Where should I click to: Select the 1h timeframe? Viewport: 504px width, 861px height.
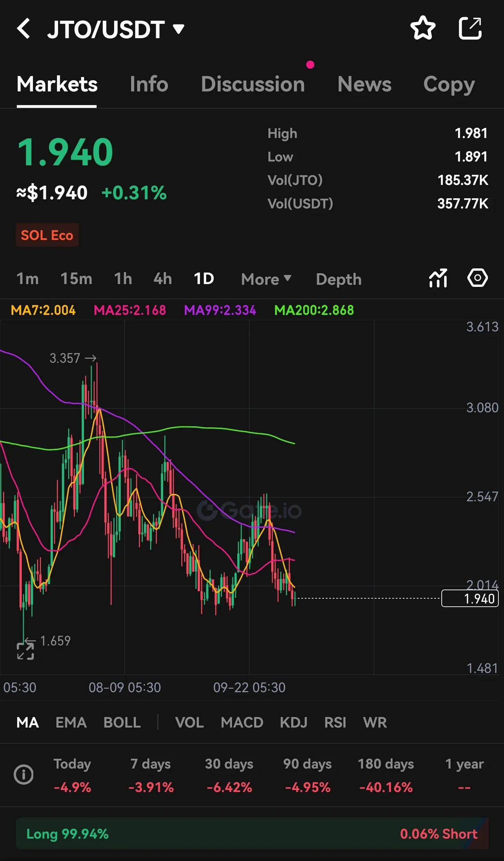pyautogui.click(x=123, y=279)
